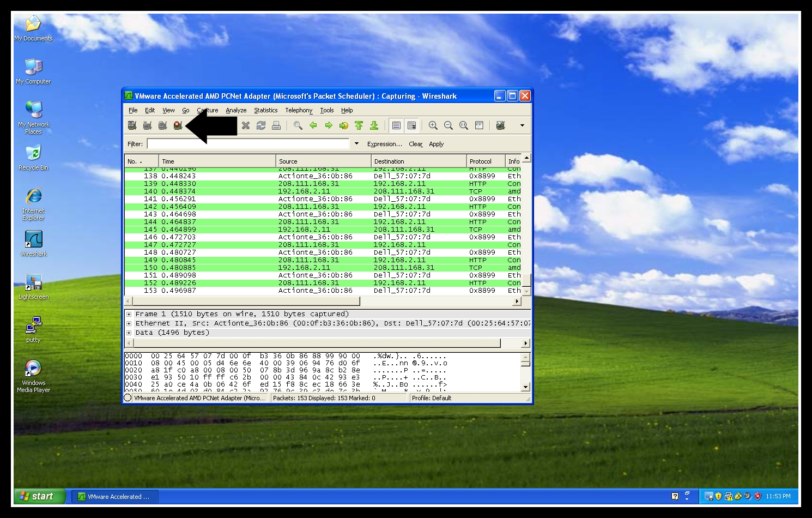Select the Internet Explorer desktop icon
Screen dimensions: 812x518
(x=34, y=204)
